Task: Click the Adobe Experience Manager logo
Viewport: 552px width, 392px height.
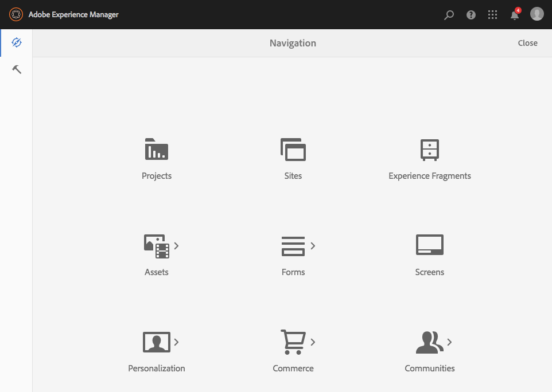Action: pyautogui.click(x=15, y=14)
